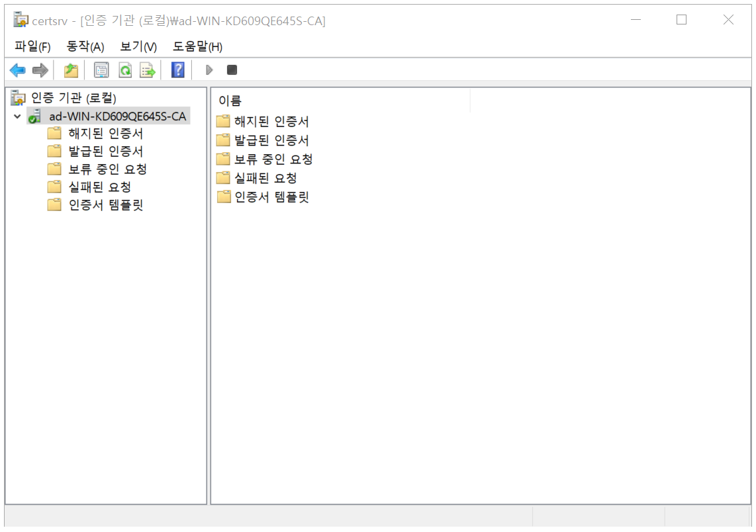Click folder icon of 보류 중인 요청 in tree

point(54,169)
